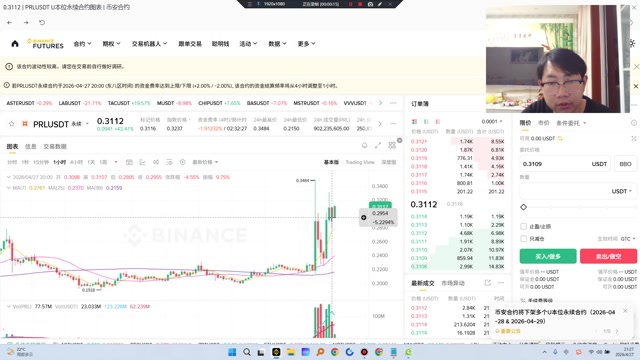Switch to 交易数据 tab

(55, 146)
